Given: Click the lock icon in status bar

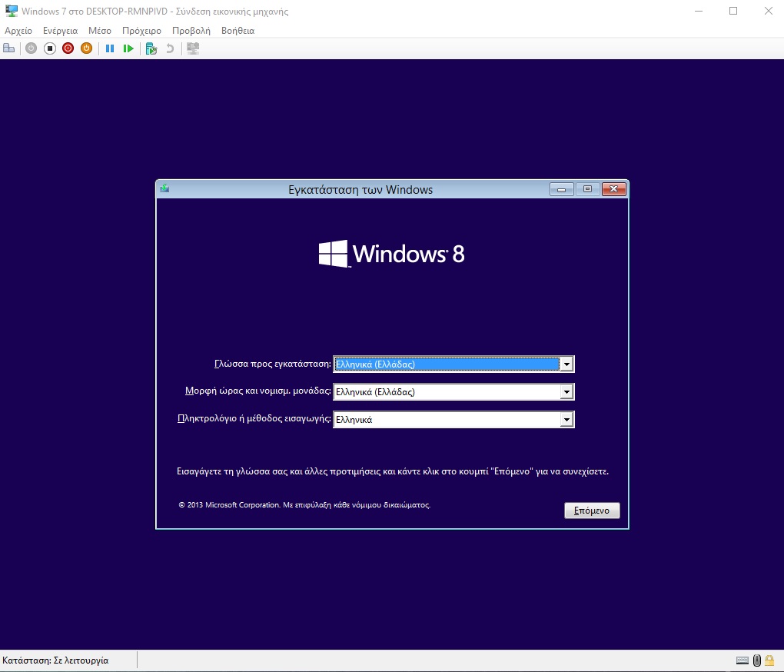Looking at the screenshot, I should click(770, 660).
